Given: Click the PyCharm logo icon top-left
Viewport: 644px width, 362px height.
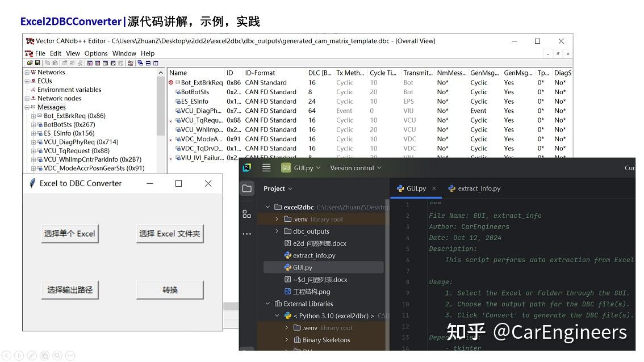Looking at the screenshot, I should (246, 167).
